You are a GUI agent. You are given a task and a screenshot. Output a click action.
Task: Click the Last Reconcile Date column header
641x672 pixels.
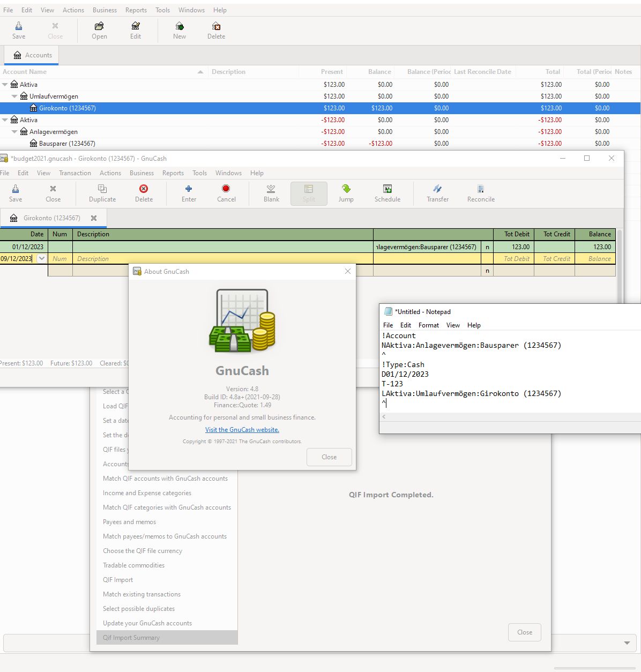tap(482, 72)
